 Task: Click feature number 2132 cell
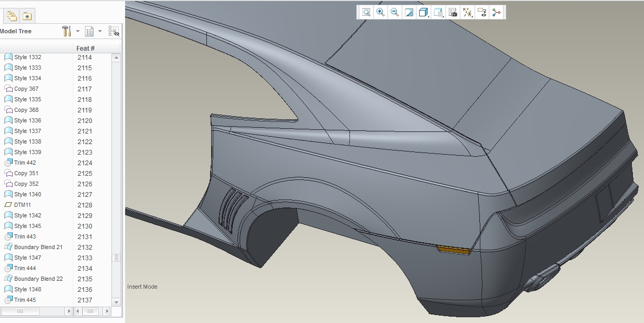(x=84, y=247)
